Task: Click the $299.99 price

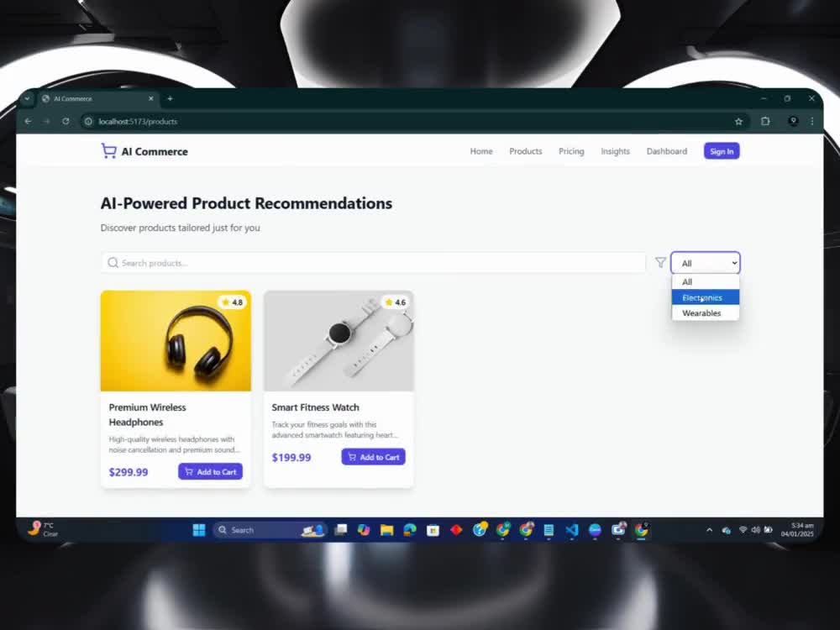Action: [129, 472]
